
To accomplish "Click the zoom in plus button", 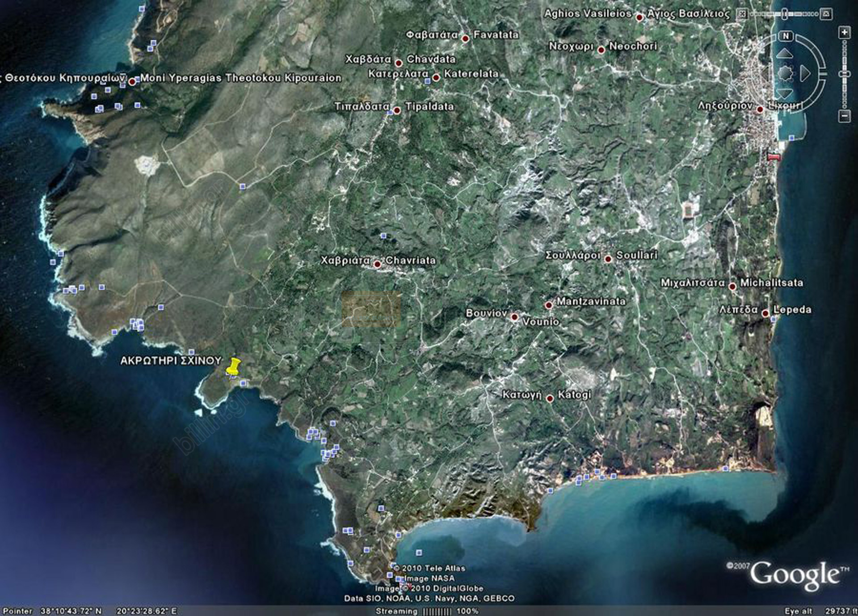I will pyautogui.click(x=844, y=32).
